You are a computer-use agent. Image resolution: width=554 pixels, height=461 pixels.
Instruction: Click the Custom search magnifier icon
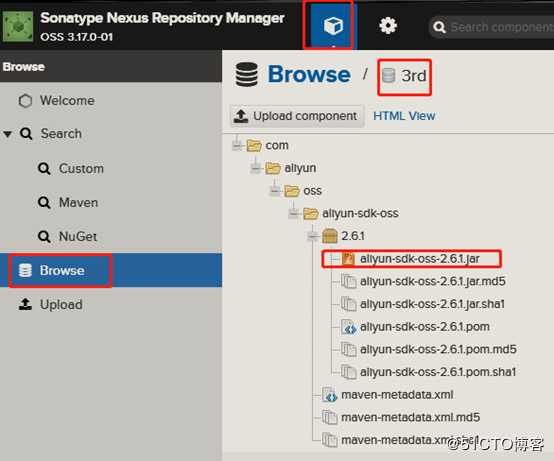44,169
